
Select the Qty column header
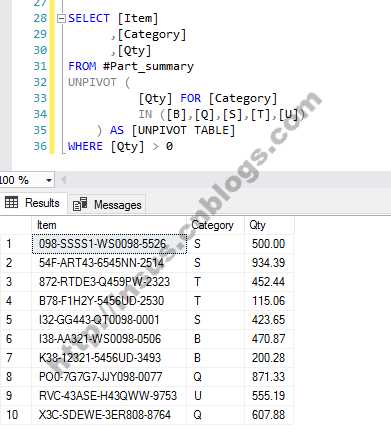pyautogui.click(x=269, y=225)
